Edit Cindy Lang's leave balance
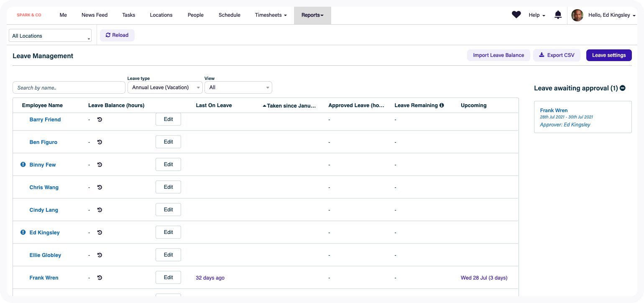The height and width of the screenshot is (303, 644). tap(168, 210)
